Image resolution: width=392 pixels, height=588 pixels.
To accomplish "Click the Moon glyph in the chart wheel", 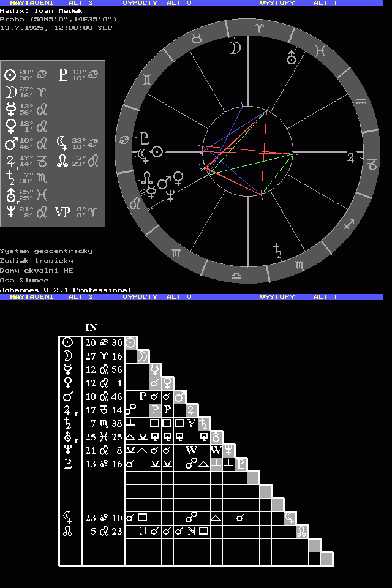I will click(235, 48).
